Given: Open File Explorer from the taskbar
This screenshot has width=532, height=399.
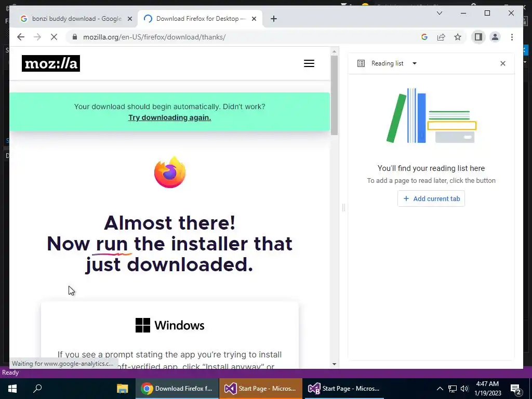Looking at the screenshot, I should coord(122,389).
